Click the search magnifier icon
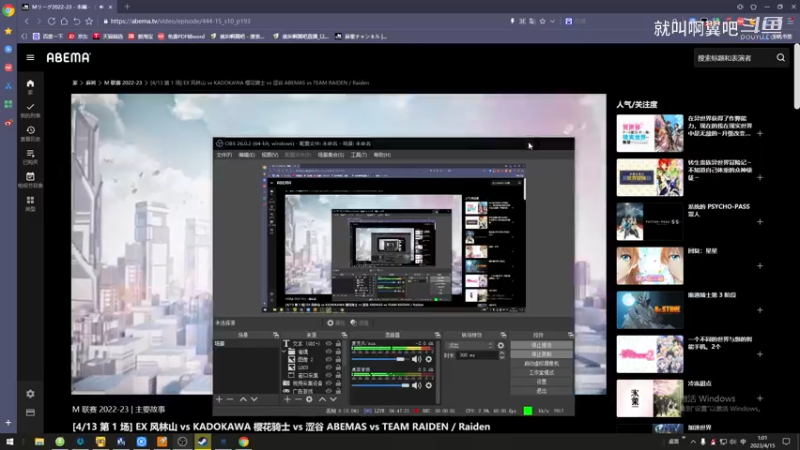 pyautogui.click(x=781, y=58)
